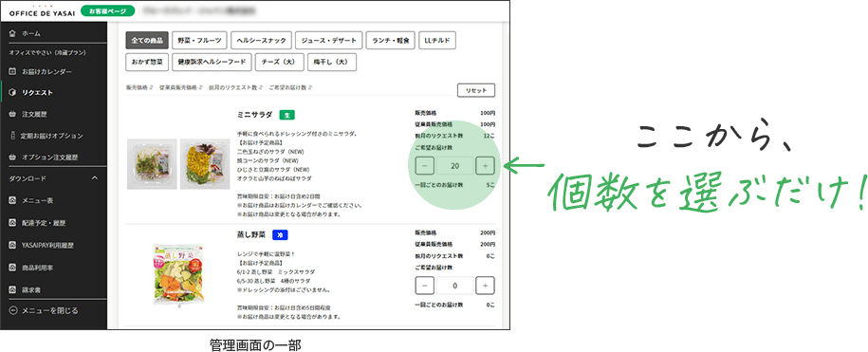This screenshot has height=352, width=868.
Task: Click the オクラと山芋のねばねばサラダ line
Action: (273, 178)
